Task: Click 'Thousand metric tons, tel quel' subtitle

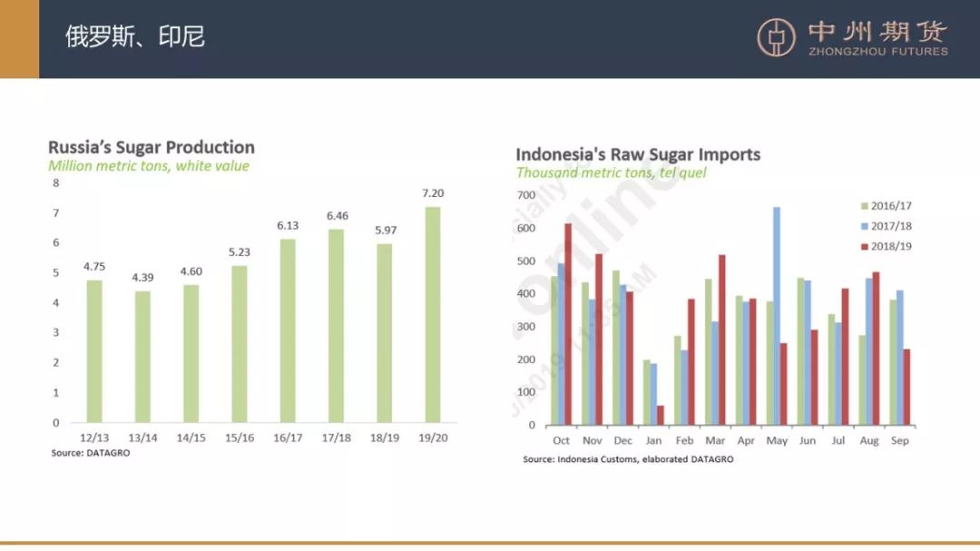Action: tap(612, 172)
